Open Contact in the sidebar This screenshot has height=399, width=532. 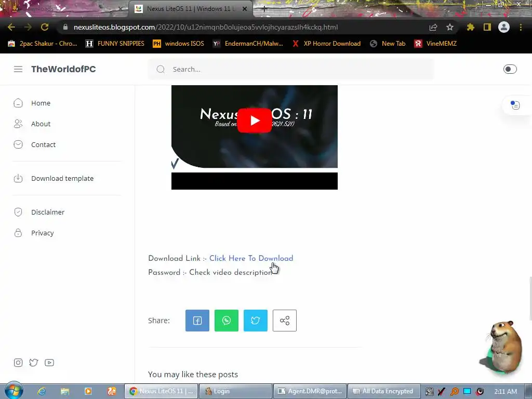point(35,144)
